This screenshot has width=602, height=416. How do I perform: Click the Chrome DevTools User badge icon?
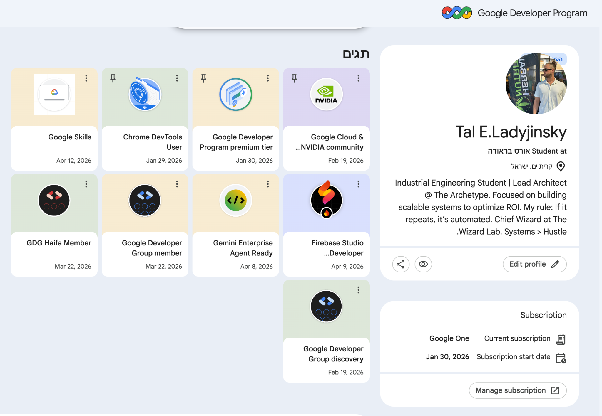coord(145,94)
